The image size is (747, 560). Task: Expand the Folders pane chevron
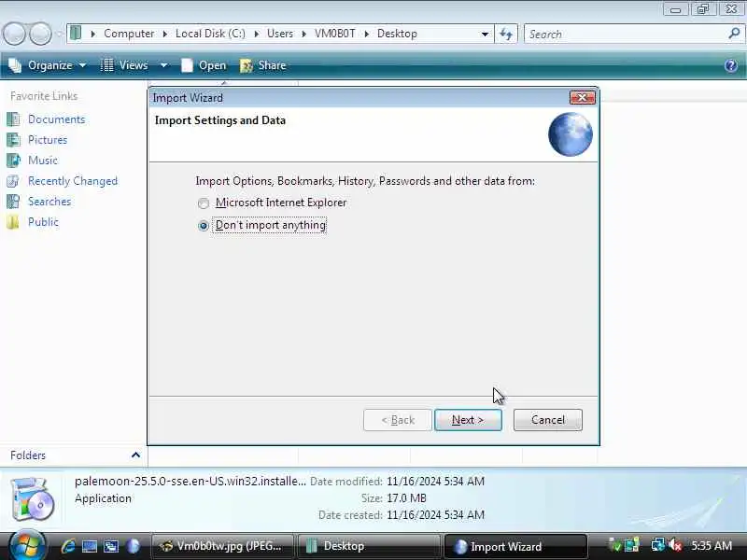click(x=135, y=455)
